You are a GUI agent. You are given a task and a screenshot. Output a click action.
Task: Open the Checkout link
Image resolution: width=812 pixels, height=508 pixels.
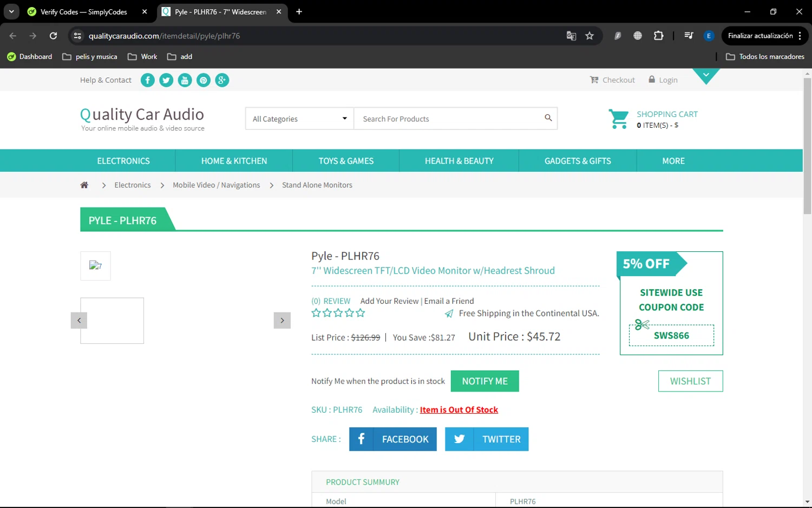tap(612, 80)
